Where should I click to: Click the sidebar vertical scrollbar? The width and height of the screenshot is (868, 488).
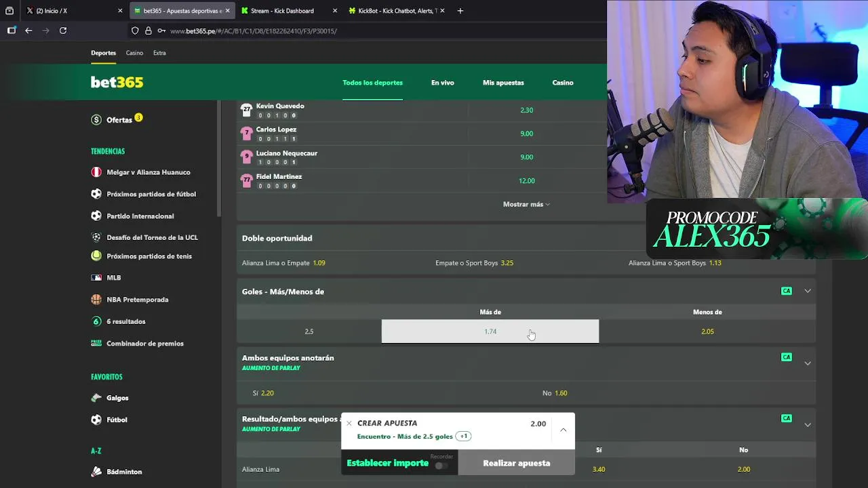tap(218, 158)
